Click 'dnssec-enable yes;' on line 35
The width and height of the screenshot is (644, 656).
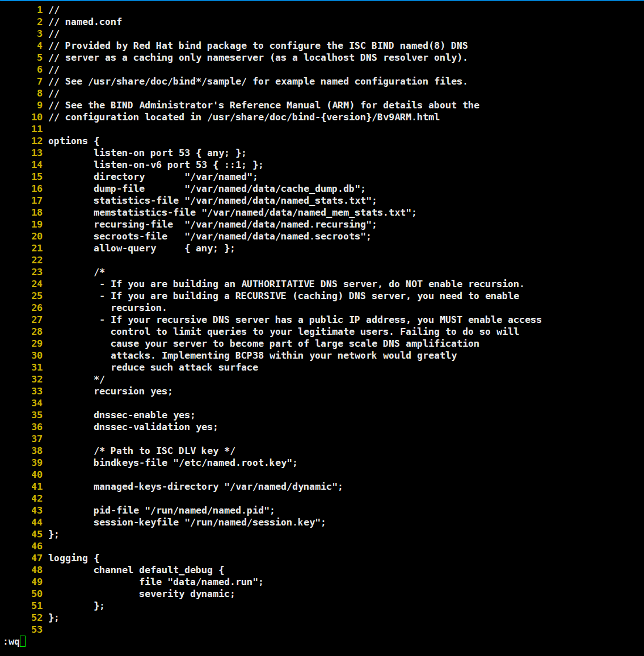(144, 415)
